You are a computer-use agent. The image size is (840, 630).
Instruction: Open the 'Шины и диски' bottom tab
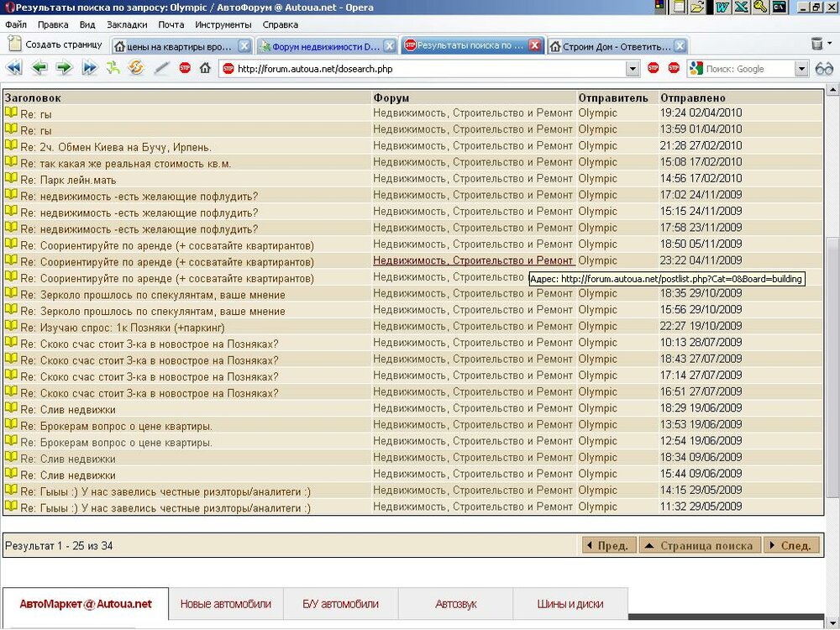[570, 604]
